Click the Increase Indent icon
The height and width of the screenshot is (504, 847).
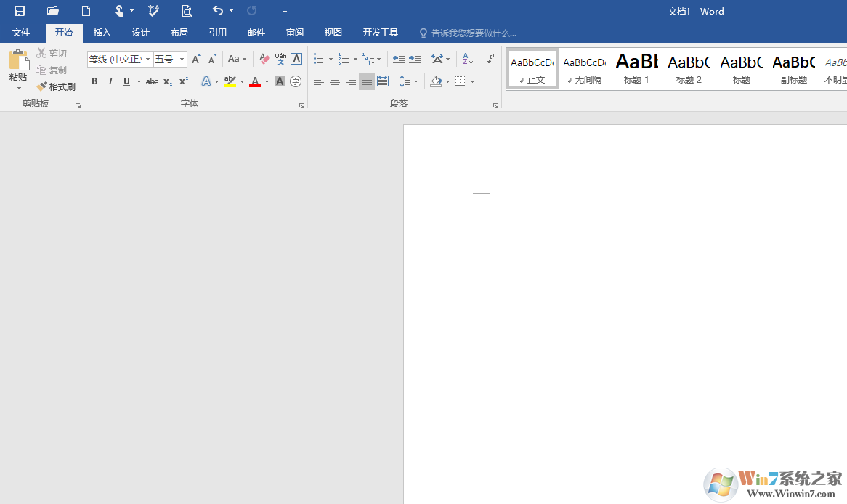pyautogui.click(x=415, y=59)
